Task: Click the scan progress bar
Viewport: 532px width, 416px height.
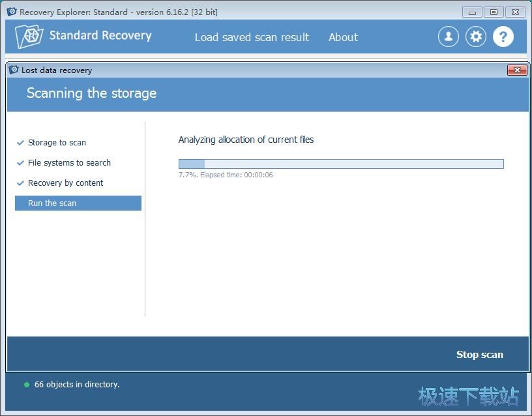Action: [341, 164]
